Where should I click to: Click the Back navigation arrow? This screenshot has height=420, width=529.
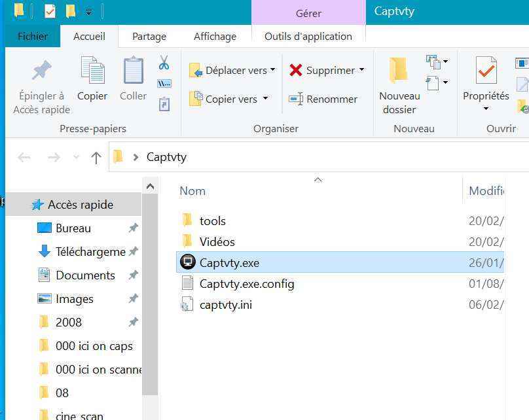coord(24,157)
